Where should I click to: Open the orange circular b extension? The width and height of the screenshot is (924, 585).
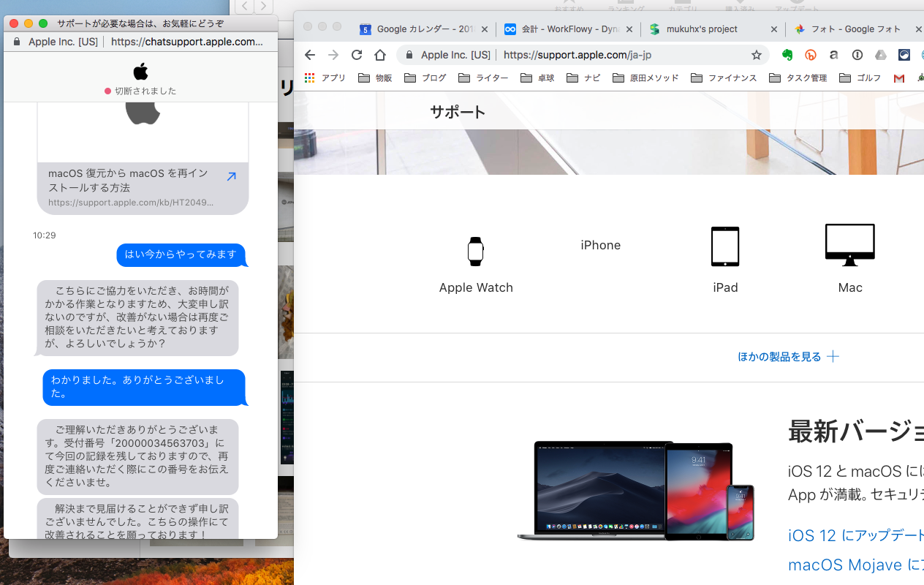click(811, 55)
